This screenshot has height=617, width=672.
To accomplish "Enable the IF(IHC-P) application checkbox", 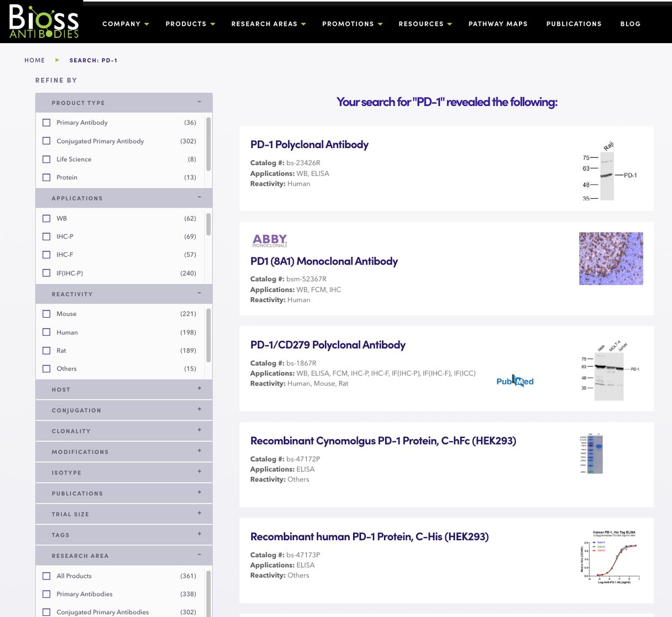I will [x=46, y=273].
